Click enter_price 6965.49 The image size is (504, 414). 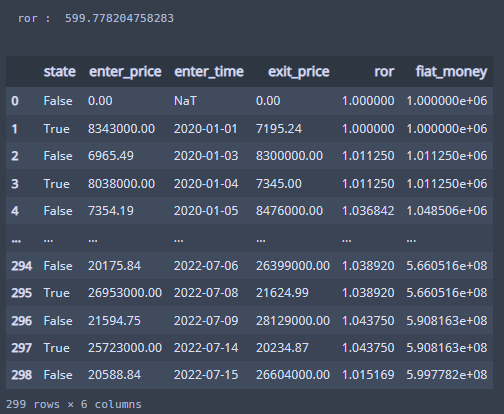111,156
